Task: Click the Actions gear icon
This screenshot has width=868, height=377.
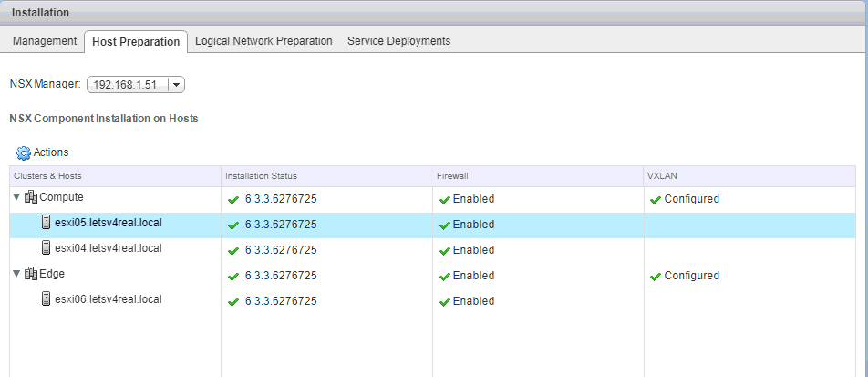Action: pos(24,152)
